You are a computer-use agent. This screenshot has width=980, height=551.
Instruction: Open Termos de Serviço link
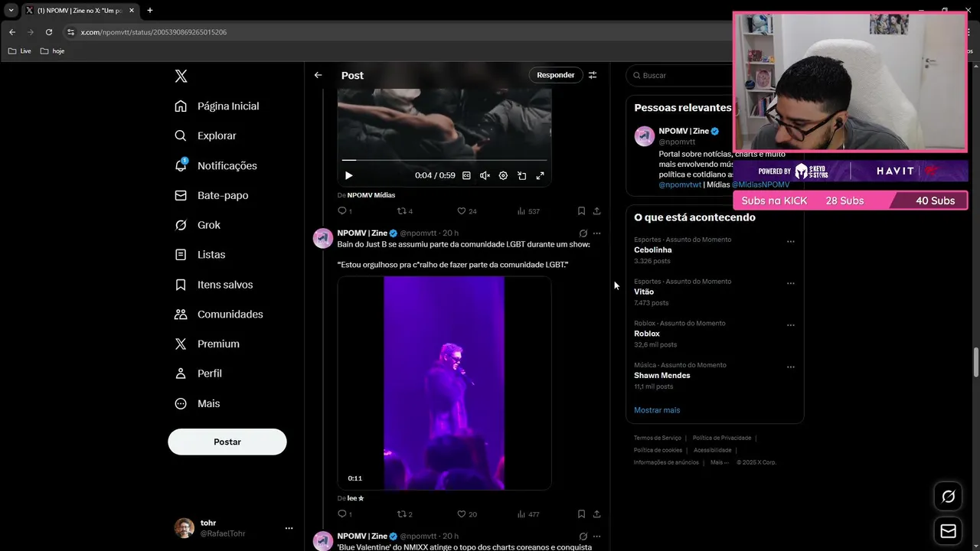[x=658, y=438]
